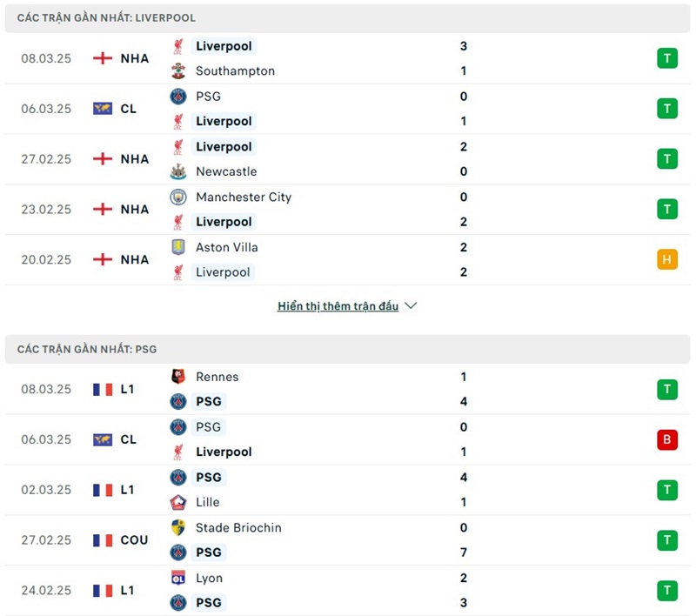Image resolution: width=696 pixels, height=616 pixels.
Task: Click green T badge for Liverpool vs Southampton
Action: 667,58
